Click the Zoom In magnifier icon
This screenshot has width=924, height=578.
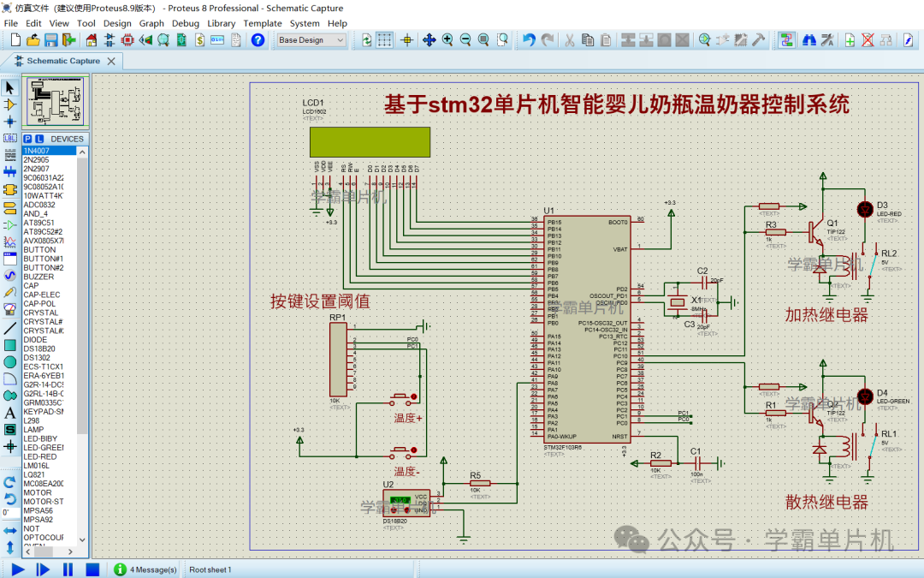447,40
